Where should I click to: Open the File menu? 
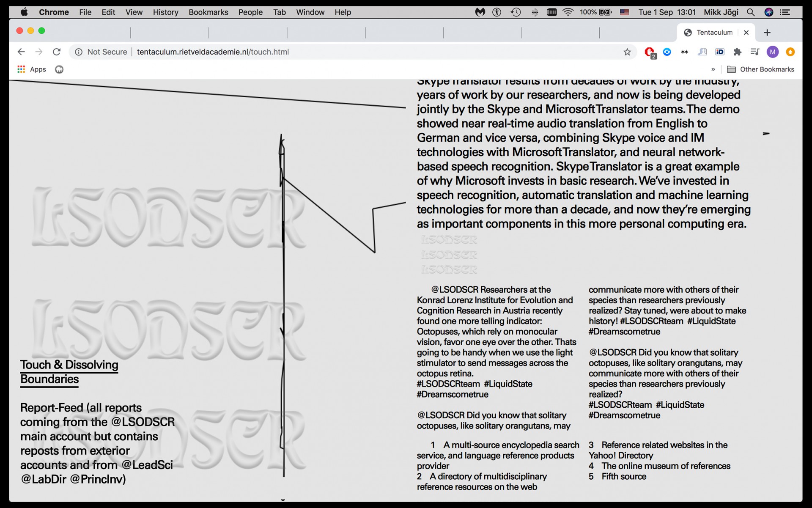point(85,12)
